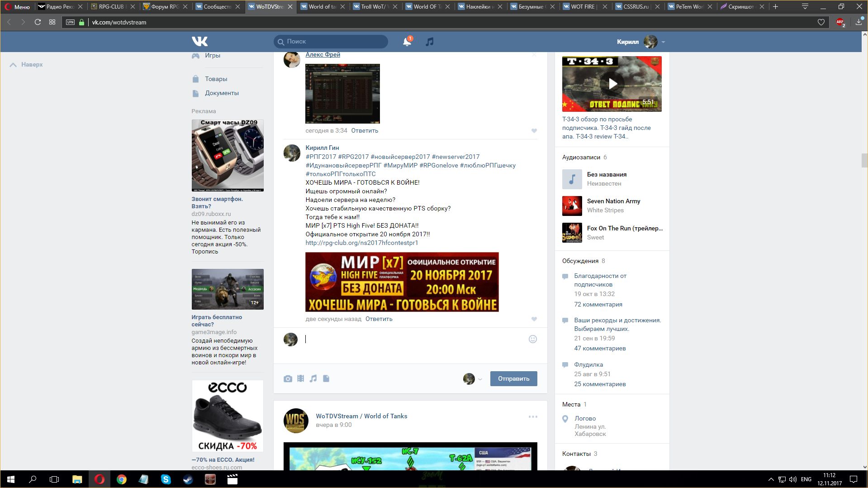Open the МИР x7 banner image

pyautogui.click(x=402, y=282)
